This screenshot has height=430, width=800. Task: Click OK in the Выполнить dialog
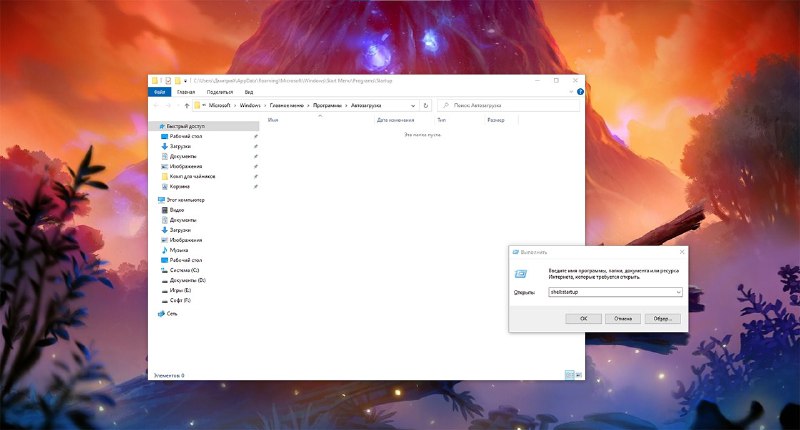(583, 319)
